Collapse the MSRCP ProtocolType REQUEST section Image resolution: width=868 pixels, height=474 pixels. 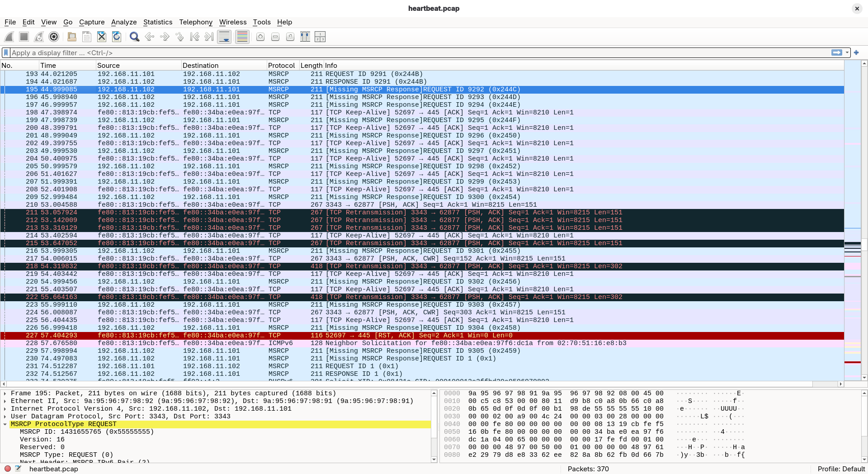5,424
